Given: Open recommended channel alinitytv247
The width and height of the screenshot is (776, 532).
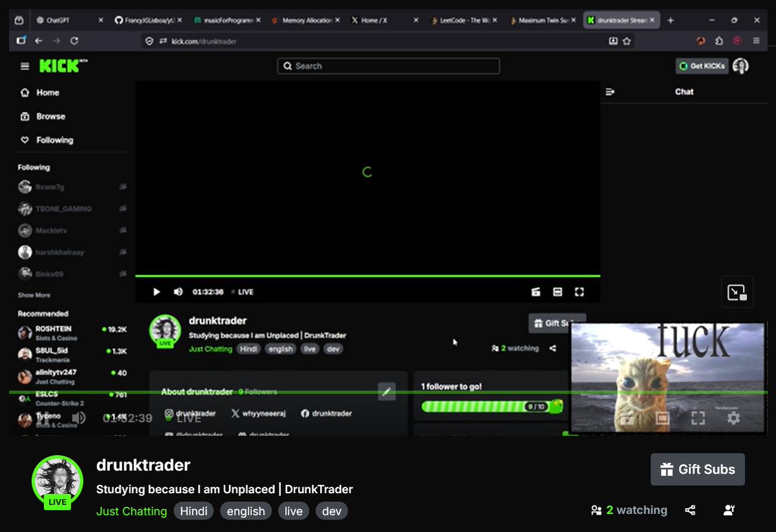Looking at the screenshot, I should pos(71,376).
